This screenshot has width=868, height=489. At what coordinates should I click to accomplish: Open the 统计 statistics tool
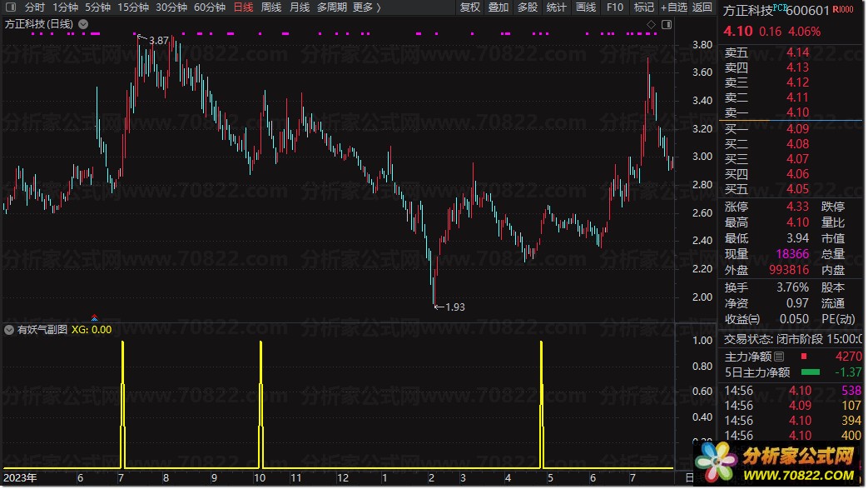[x=557, y=7]
